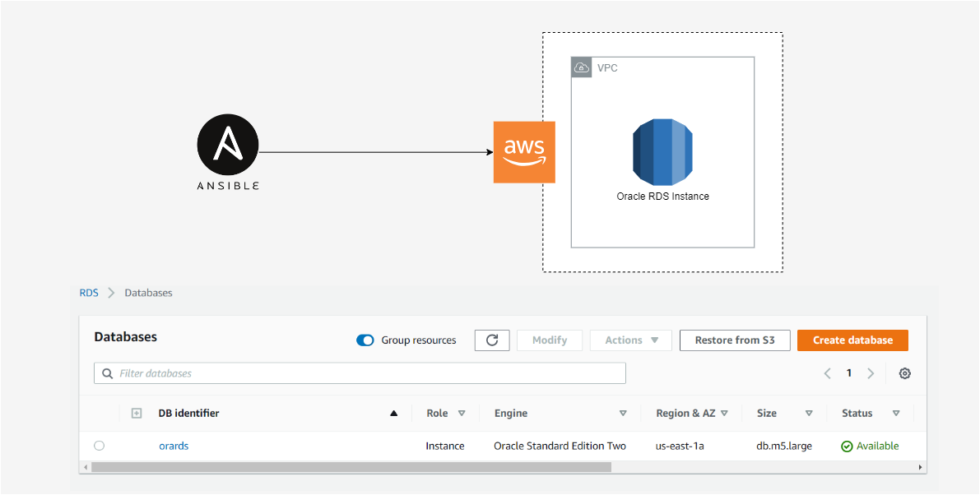Select the orards database radio button

tap(100, 446)
